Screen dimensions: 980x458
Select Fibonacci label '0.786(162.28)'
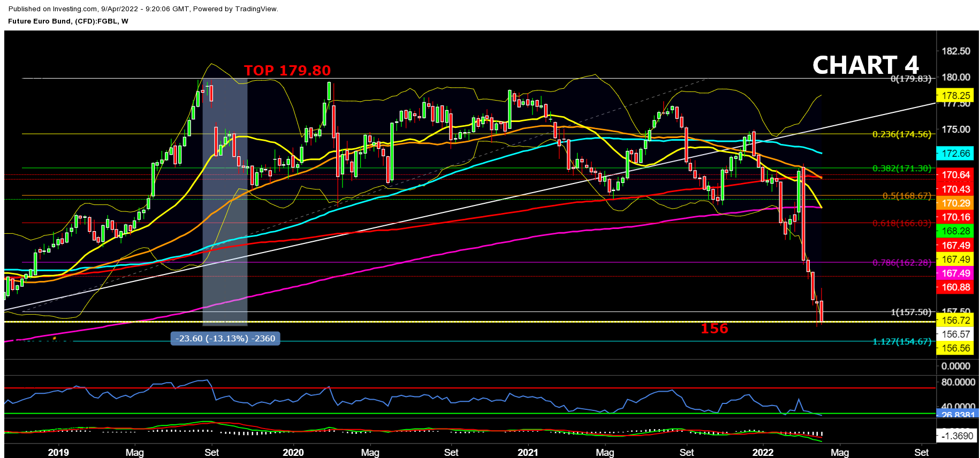pyautogui.click(x=902, y=263)
